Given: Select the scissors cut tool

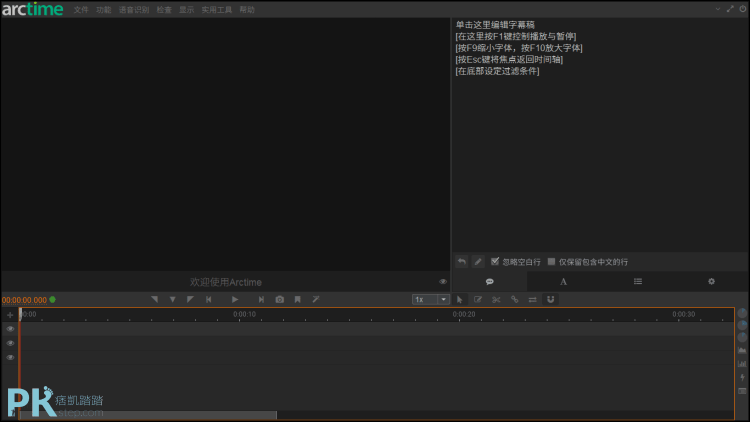Looking at the screenshot, I should pyautogui.click(x=496, y=300).
